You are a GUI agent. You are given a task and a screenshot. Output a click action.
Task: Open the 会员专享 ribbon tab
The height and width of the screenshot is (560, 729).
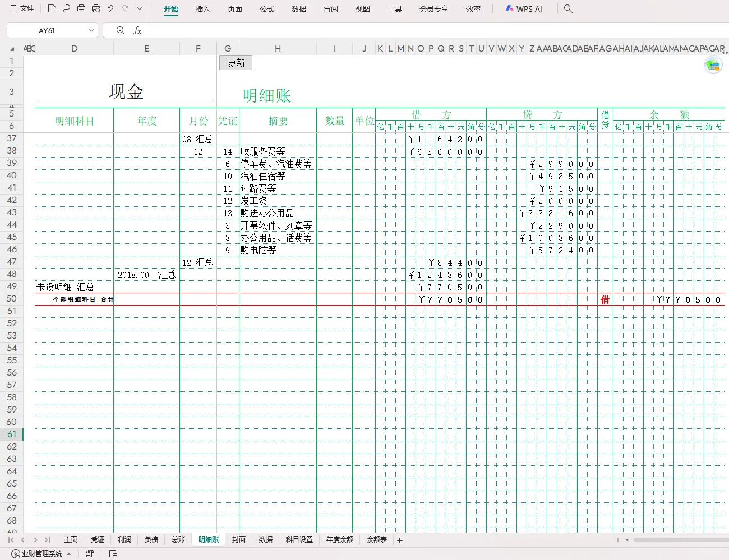[434, 9]
